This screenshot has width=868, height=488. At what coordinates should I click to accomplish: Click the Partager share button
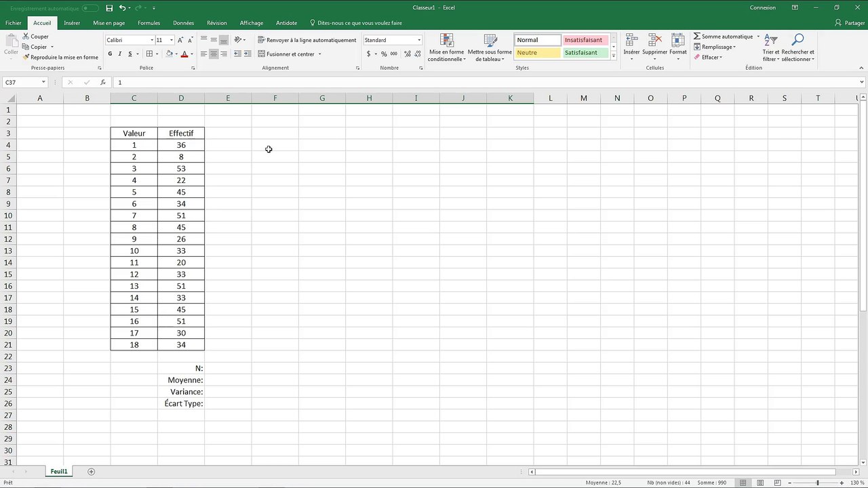850,23
